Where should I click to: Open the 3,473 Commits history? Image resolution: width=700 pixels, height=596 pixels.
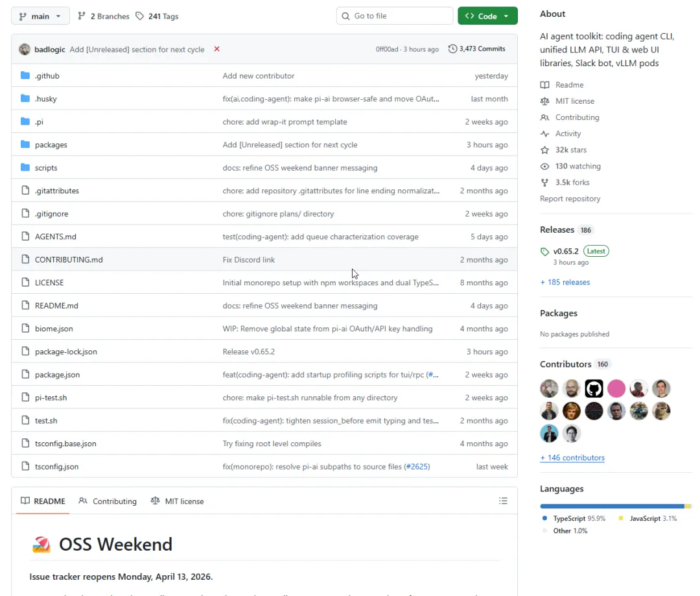click(x=477, y=49)
